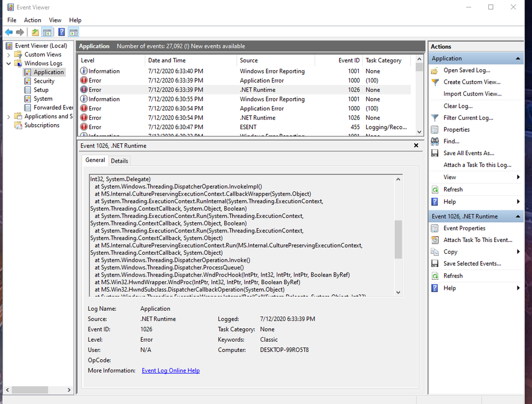The height and width of the screenshot is (404, 532).
Task: Expand the Custom Views tree node
Action: pos(10,54)
